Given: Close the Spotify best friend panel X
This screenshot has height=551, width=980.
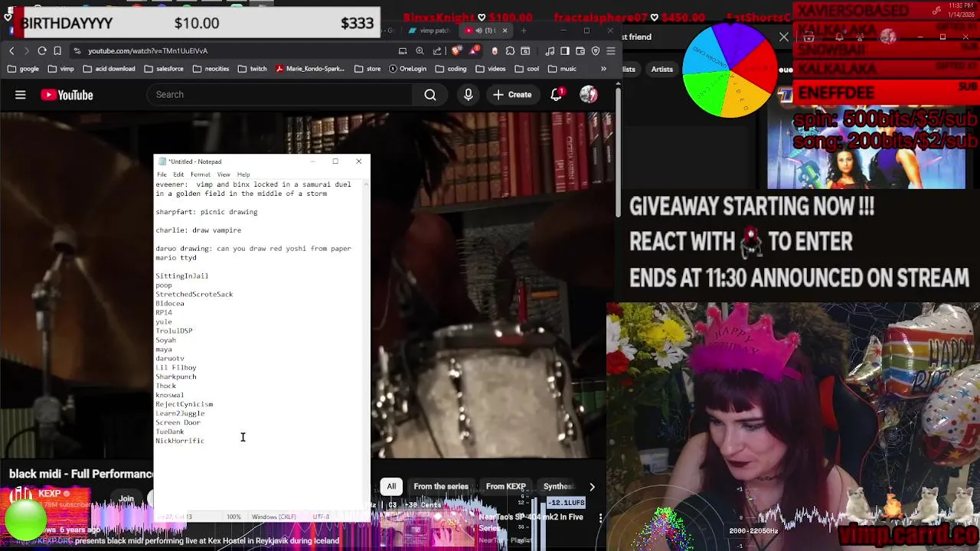Looking at the screenshot, I should [784, 37].
